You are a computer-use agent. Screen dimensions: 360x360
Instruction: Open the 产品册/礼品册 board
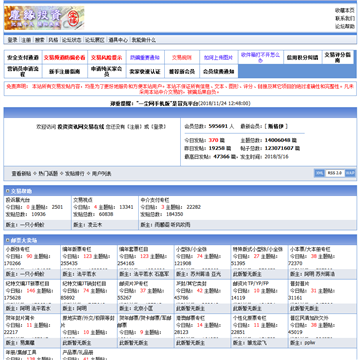pos(78,352)
